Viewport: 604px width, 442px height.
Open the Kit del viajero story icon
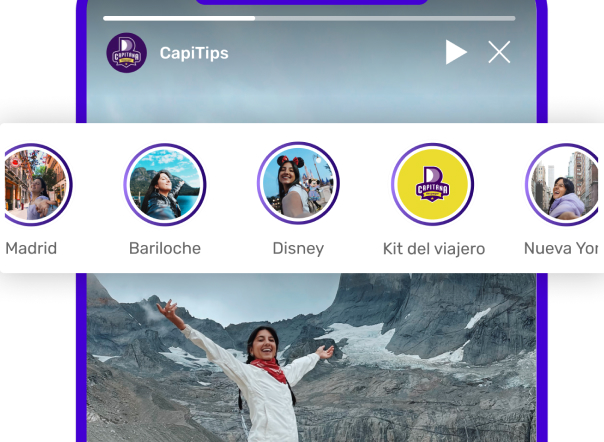432,184
